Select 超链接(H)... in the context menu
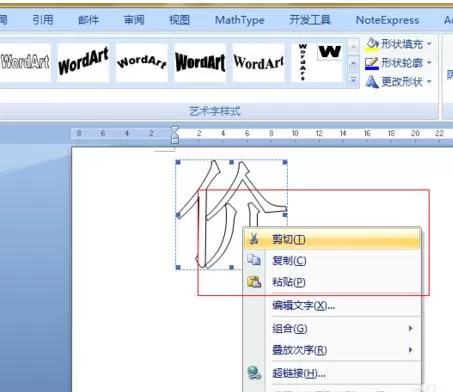 [x=332, y=373]
